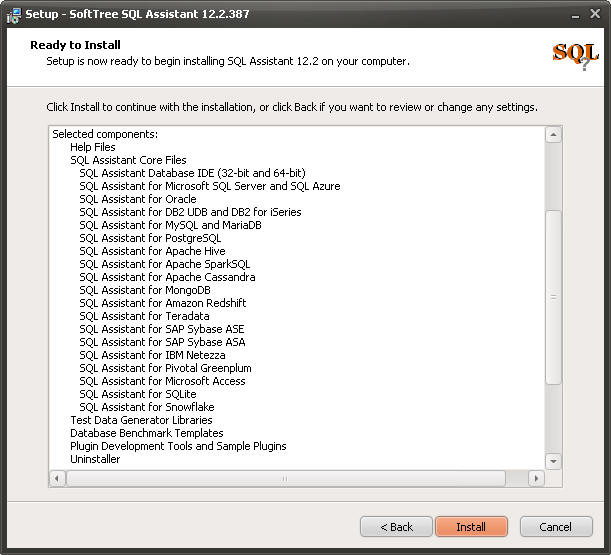Click 'SQL Assistant for SQLite'
Viewport: 611px width, 555px height.
(x=138, y=394)
